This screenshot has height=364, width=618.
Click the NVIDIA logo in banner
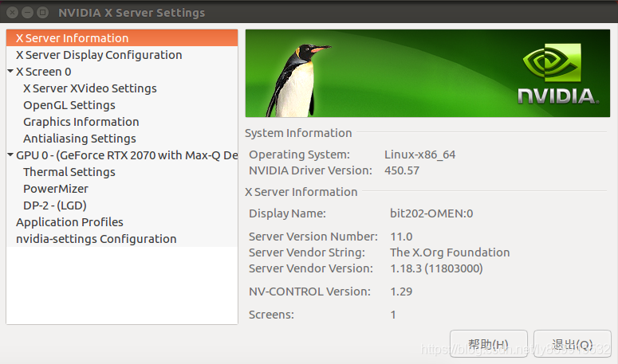point(557,74)
